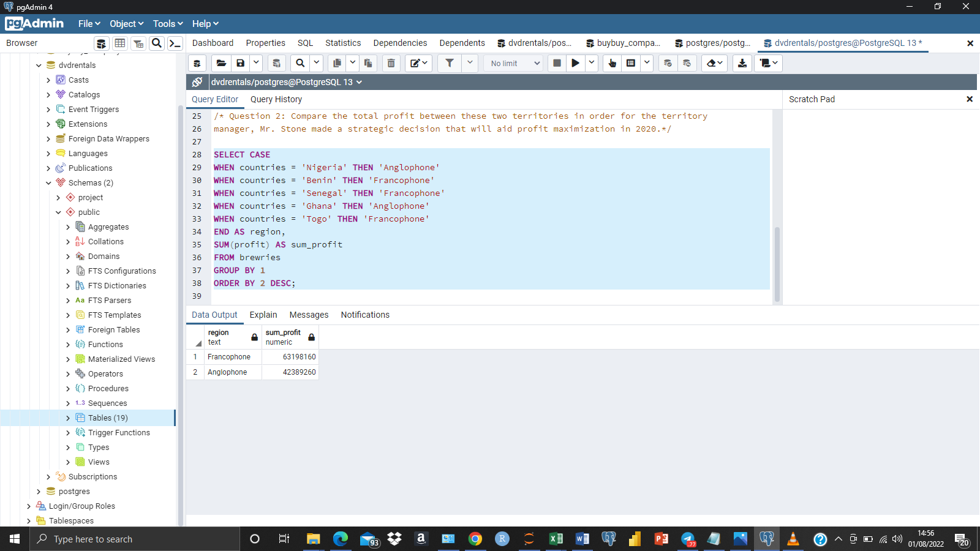Open the Tools menu
This screenshot has width=980, height=551.
[x=167, y=23]
